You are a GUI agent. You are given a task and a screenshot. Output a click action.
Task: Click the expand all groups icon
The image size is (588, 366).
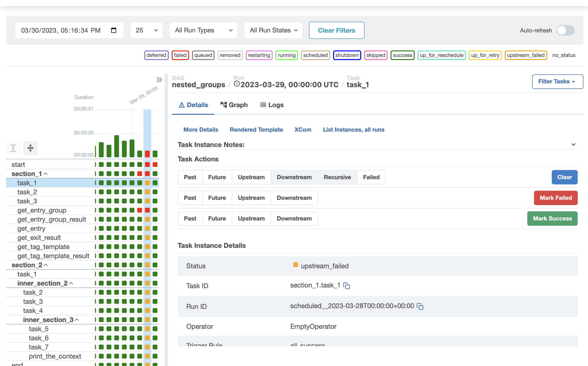[13, 148]
